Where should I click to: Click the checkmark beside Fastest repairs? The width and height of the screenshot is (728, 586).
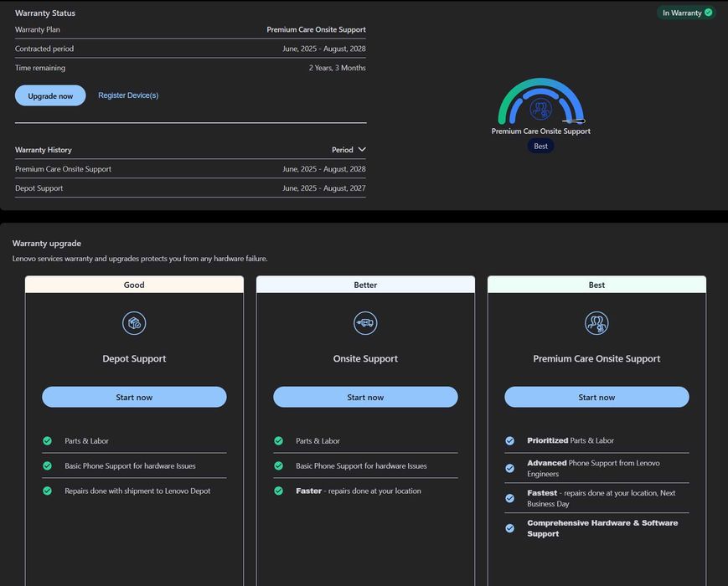click(x=510, y=498)
